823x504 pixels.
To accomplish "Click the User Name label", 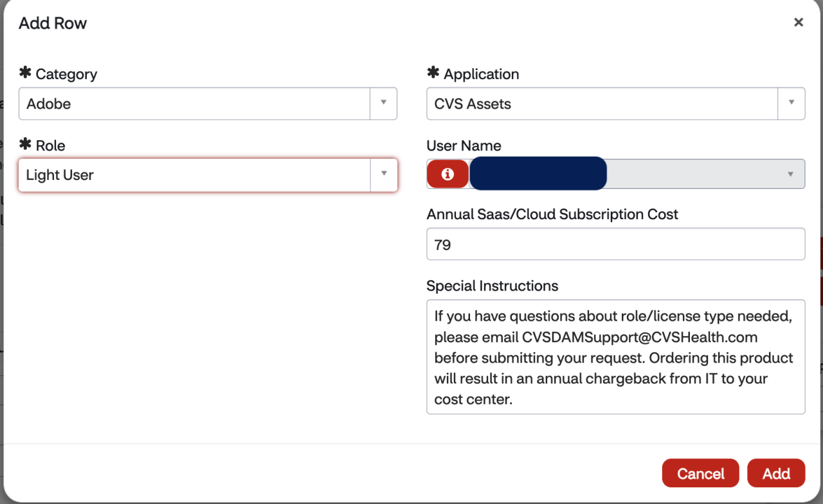I will pos(464,146).
